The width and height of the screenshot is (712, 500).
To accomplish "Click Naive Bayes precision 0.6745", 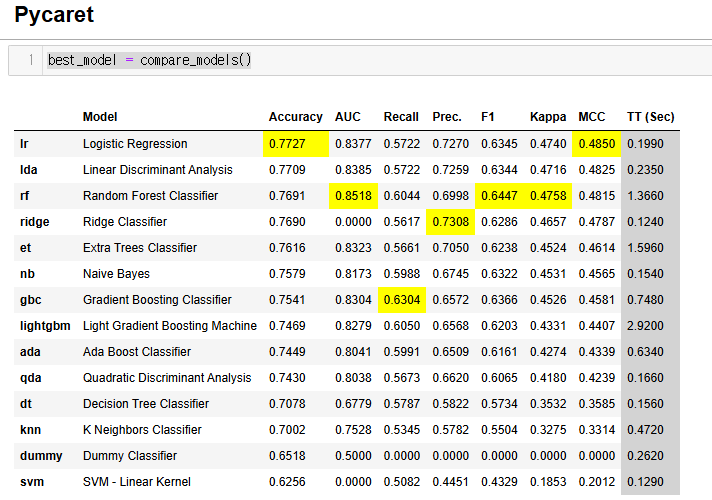I will click(x=450, y=274).
